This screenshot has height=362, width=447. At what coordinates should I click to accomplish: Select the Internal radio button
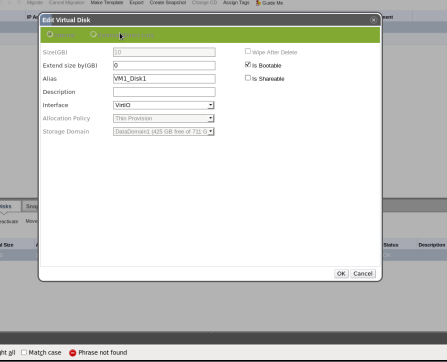(x=50, y=34)
